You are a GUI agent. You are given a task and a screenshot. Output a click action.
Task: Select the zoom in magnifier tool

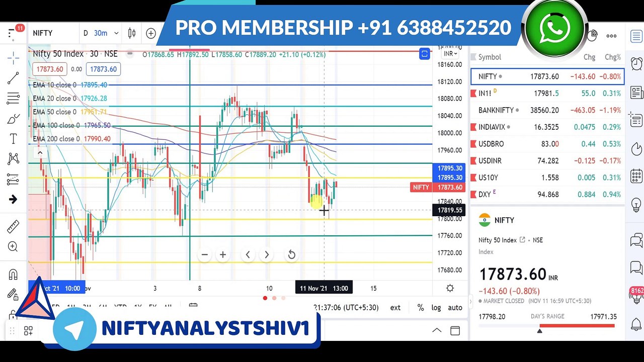[x=13, y=247]
